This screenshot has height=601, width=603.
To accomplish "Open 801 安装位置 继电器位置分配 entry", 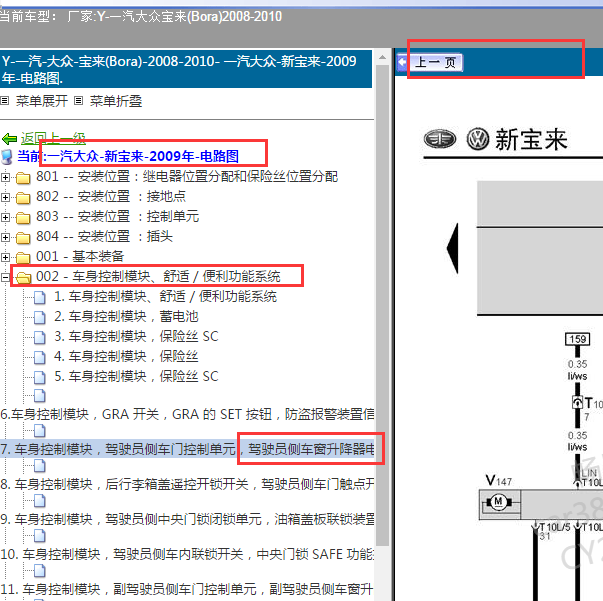I will coord(187,176).
